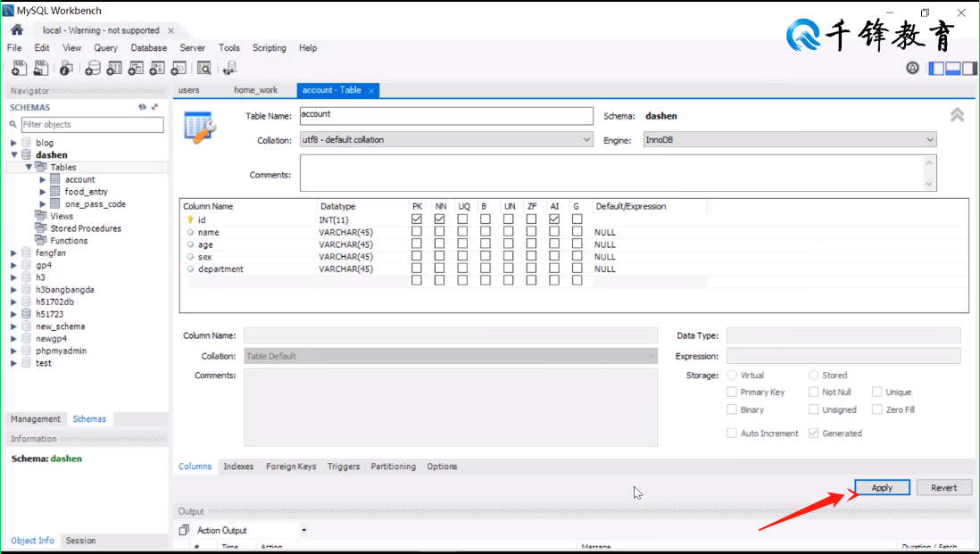
Task: Click the Apply button
Action: [882, 488]
